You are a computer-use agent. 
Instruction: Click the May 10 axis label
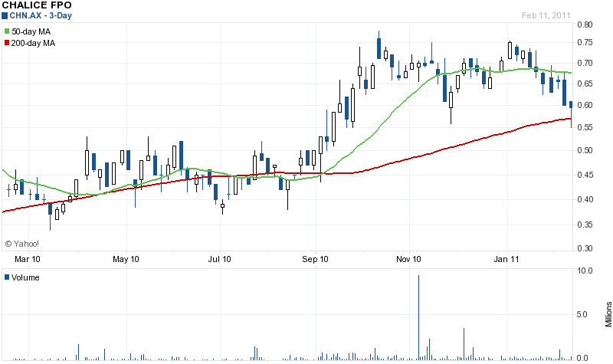click(x=126, y=259)
